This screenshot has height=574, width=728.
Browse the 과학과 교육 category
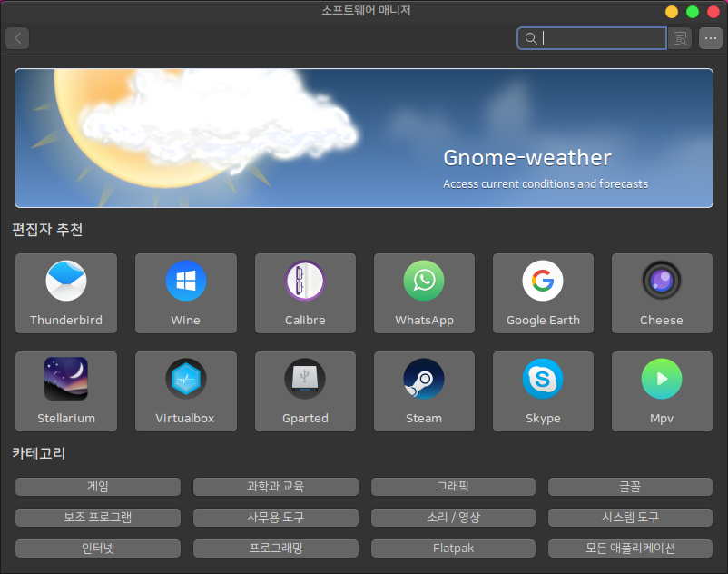point(276,487)
